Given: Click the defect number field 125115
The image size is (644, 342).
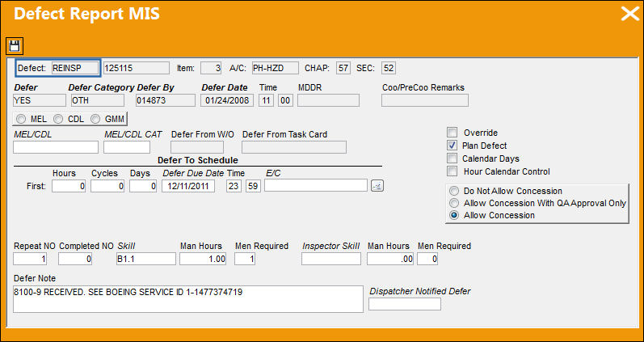Looking at the screenshot, I should pyautogui.click(x=136, y=68).
